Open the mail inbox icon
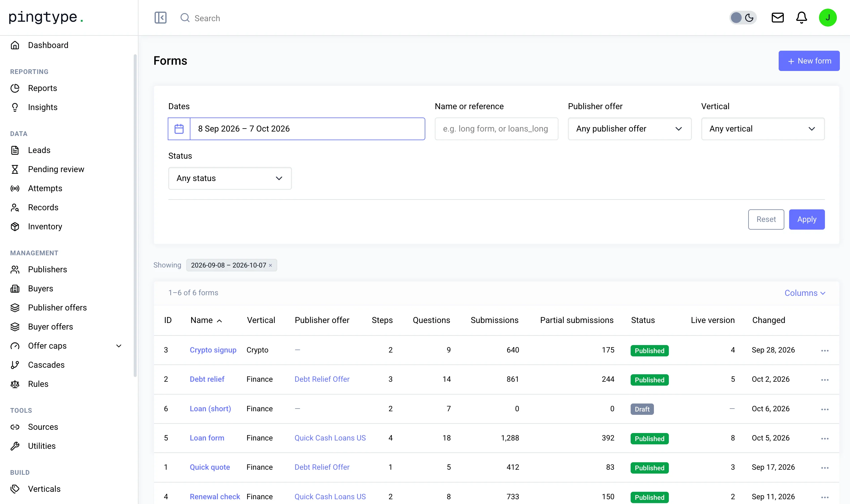This screenshot has width=850, height=504. (x=777, y=18)
